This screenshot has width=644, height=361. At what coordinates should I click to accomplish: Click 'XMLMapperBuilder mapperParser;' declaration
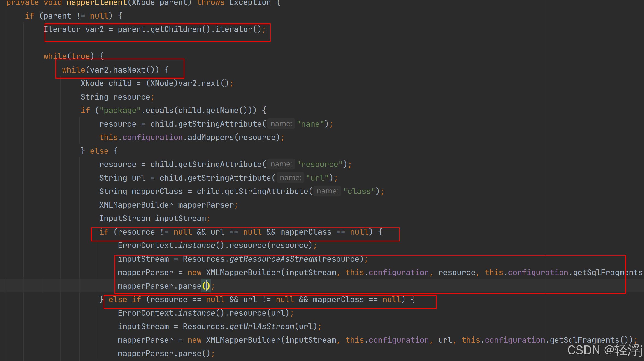click(x=169, y=205)
